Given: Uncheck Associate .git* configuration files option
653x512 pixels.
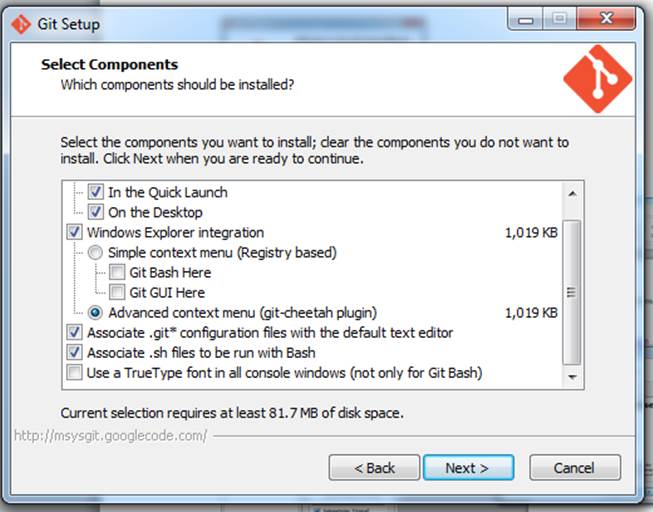Looking at the screenshot, I should tap(75, 332).
